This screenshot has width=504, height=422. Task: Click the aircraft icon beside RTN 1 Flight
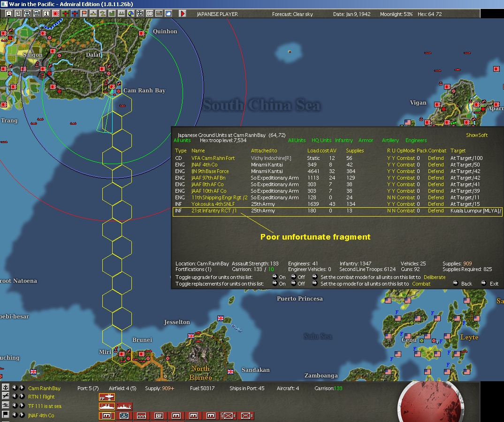point(6,396)
